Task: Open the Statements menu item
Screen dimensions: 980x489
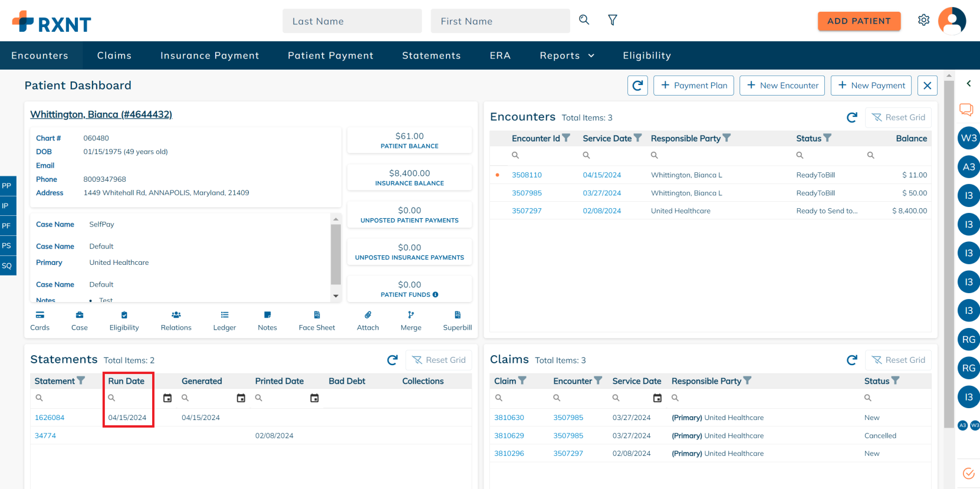Action: pos(431,55)
